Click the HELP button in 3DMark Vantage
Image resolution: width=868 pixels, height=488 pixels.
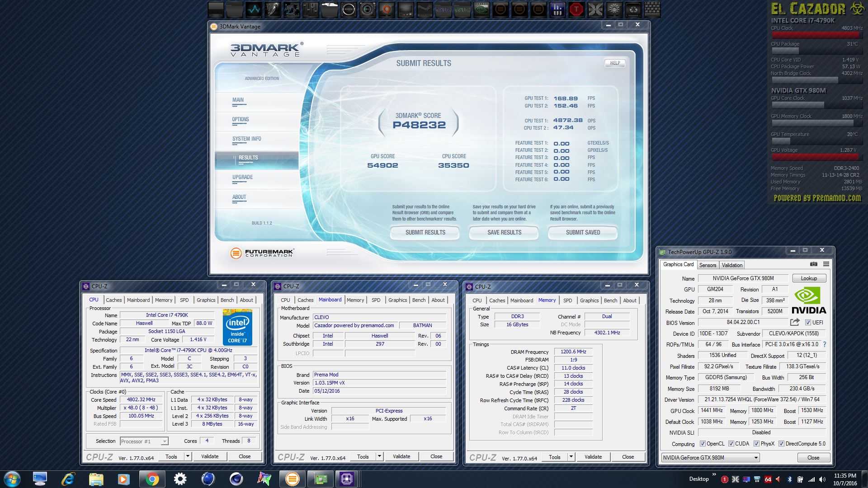(x=615, y=63)
